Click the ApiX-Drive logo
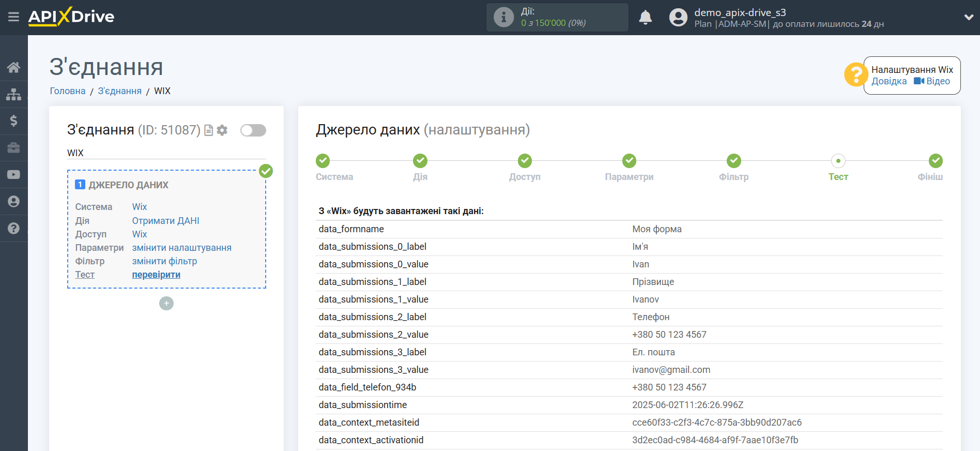 [x=71, y=17]
